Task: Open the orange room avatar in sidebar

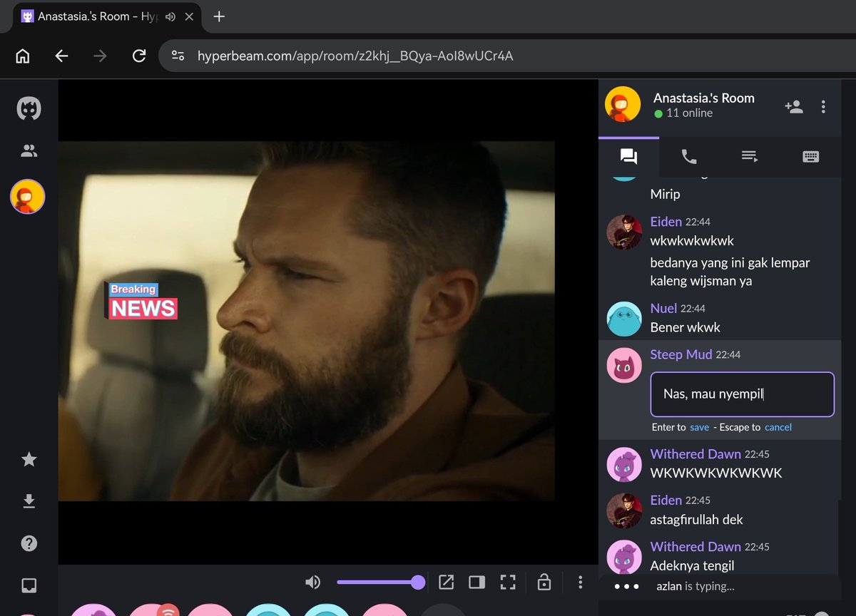Action: pyautogui.click(x=28, y=196)
